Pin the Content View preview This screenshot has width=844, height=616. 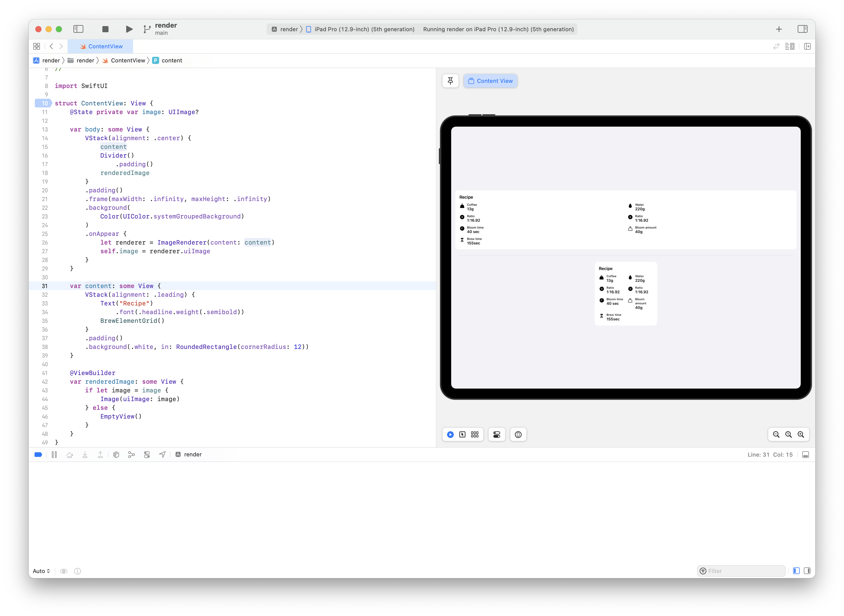click(x=450, y=81)
